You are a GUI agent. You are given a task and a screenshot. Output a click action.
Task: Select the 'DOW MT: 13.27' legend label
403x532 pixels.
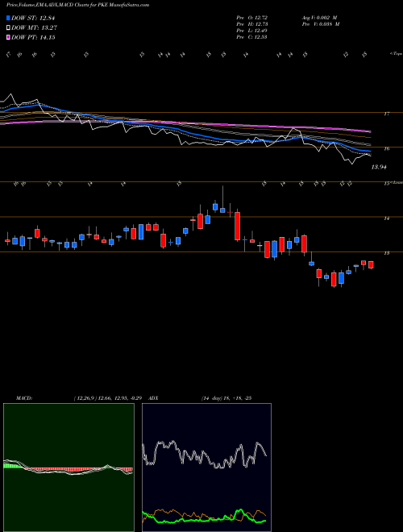point(34,28)
